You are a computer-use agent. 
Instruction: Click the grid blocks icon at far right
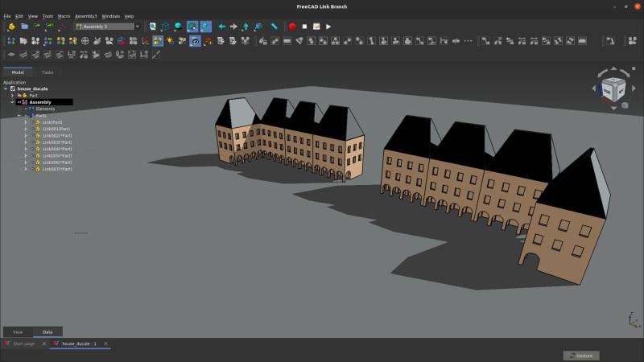point(632,41)
